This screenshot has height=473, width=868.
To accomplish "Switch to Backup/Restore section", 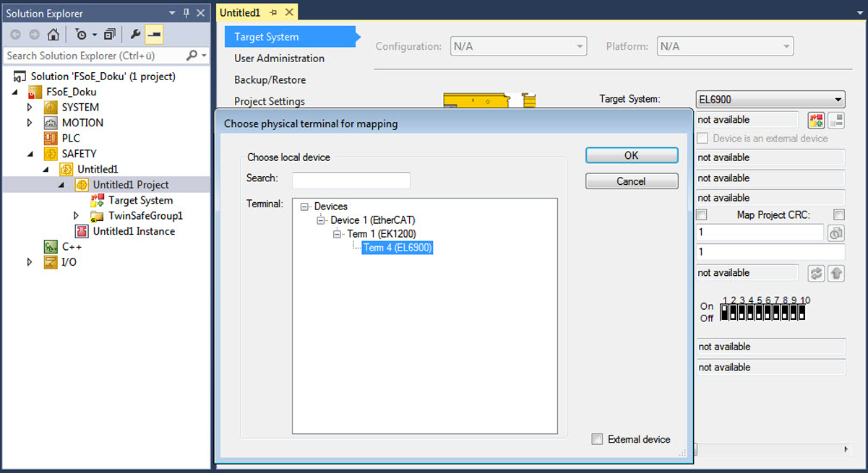I will tap(270, 80).
